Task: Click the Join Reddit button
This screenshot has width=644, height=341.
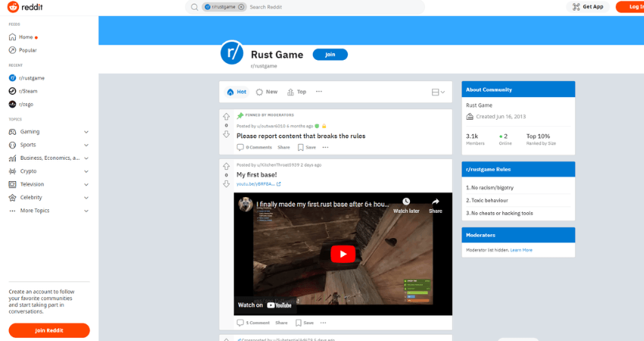Action: [x=49, y=330]
